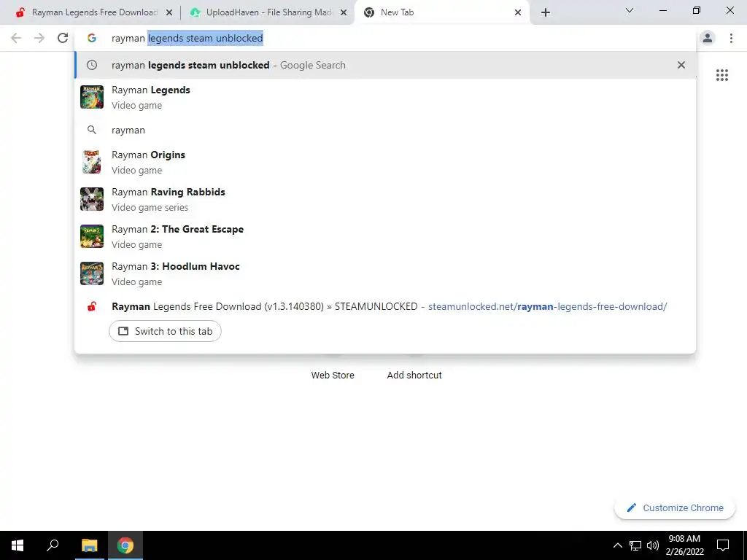Open the Chrome profile avatar icon

[708, 38]
